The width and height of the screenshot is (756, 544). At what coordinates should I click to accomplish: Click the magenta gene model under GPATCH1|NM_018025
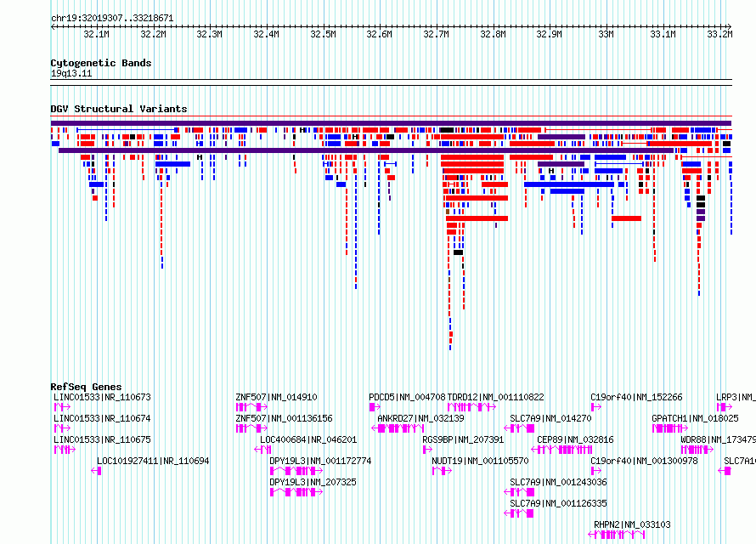click(x=670, y=428)
